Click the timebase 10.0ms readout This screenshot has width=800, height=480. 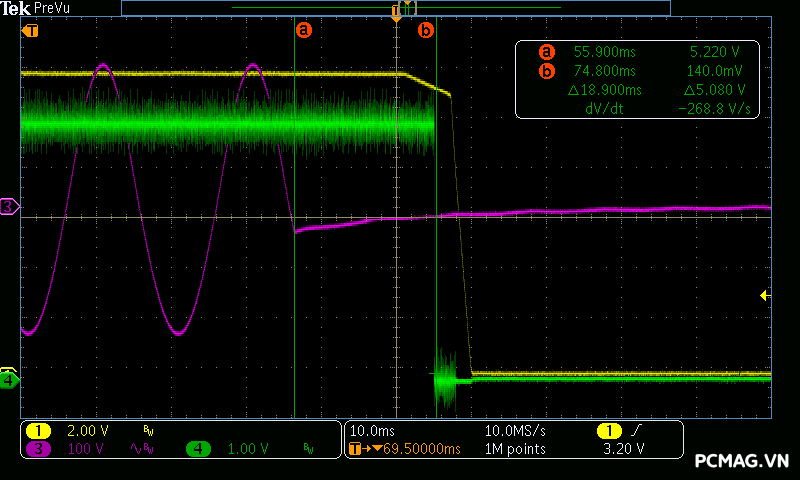point(372,431)
